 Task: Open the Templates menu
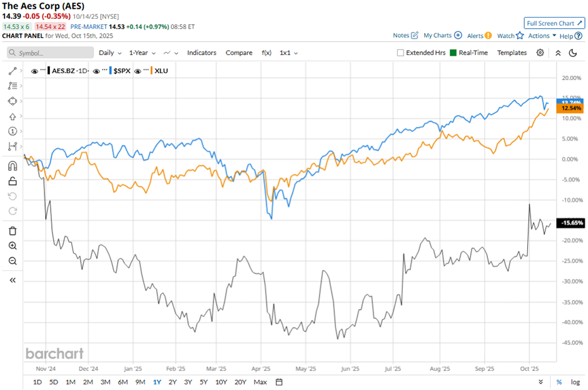pos(512,53)
